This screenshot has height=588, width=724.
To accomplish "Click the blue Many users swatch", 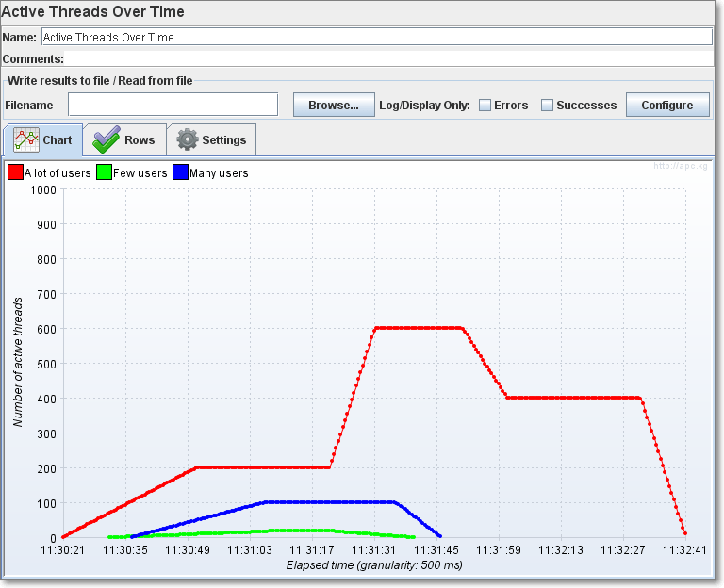I will click(181, 172).
